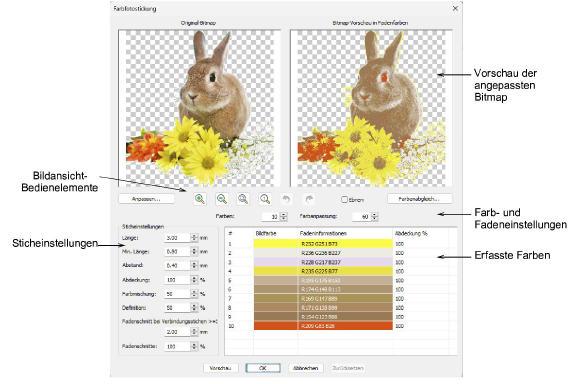
Task: Click the Abdeckung % column header
Action: point(411,233)
